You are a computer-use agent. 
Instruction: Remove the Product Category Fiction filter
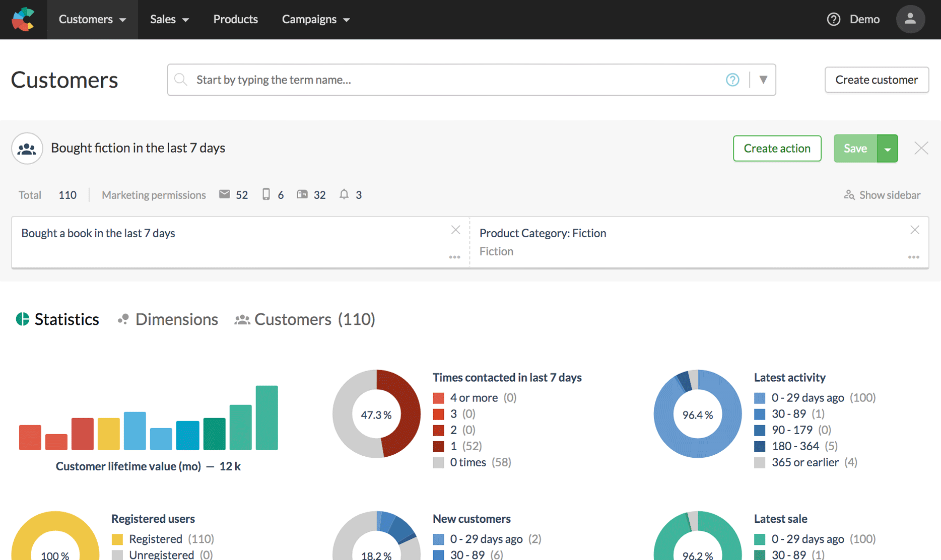(915, 230)
